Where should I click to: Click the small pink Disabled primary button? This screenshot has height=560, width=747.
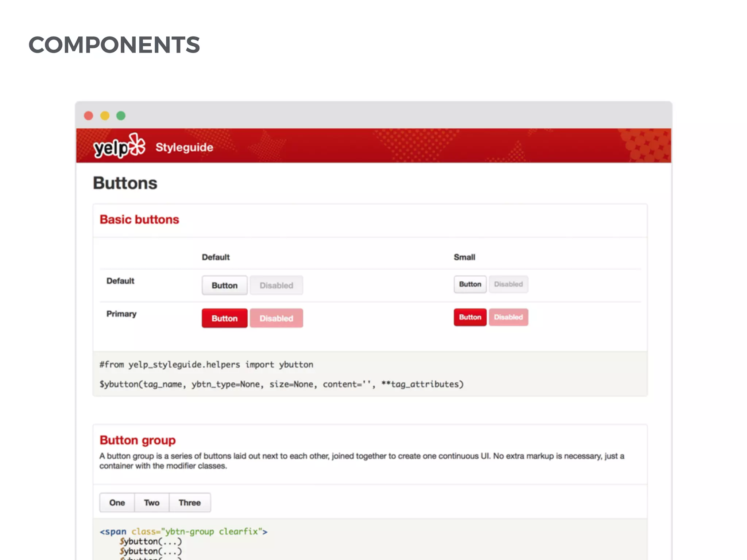(508, 317)
